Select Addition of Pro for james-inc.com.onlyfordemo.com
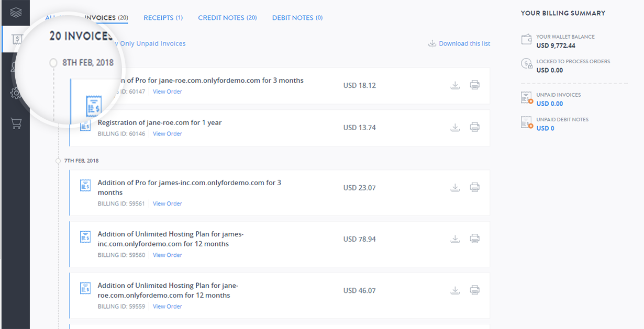This screenshot has height=329, width=644. click(x=190, y=187)
